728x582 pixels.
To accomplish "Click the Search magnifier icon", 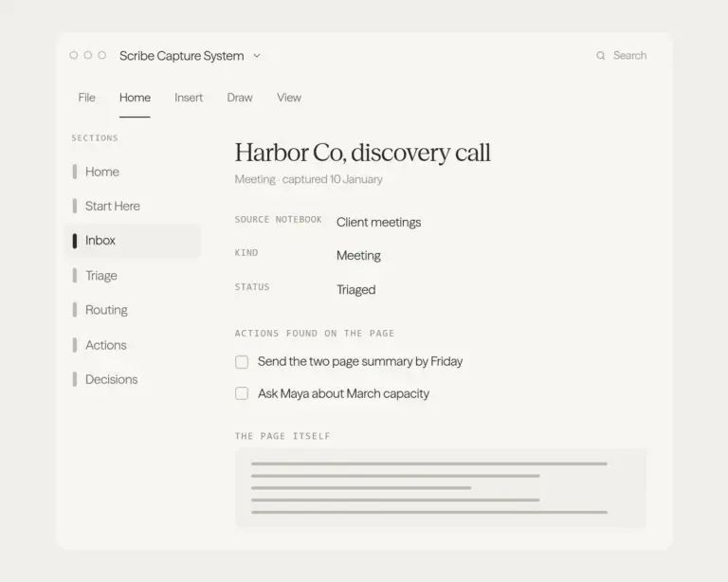I will pos(600,56).
